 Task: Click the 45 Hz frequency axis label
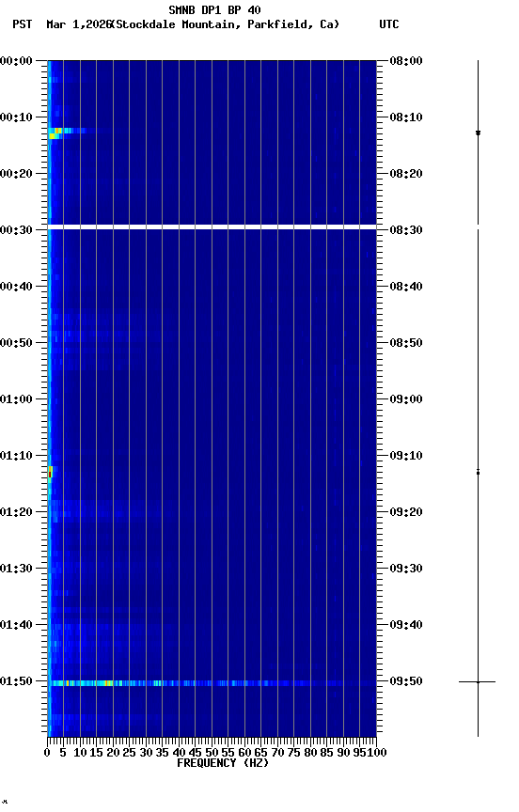pyautogui.click(x=196, y=753)
